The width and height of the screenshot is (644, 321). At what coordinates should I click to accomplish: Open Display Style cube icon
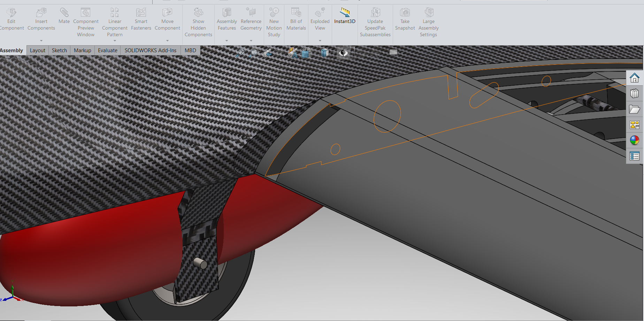(324, 53)
